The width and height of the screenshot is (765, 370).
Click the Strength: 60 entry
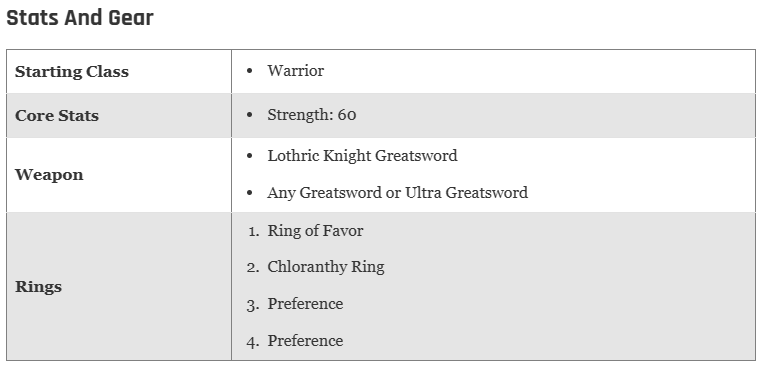pyautogui.click(x=312, y=115)
